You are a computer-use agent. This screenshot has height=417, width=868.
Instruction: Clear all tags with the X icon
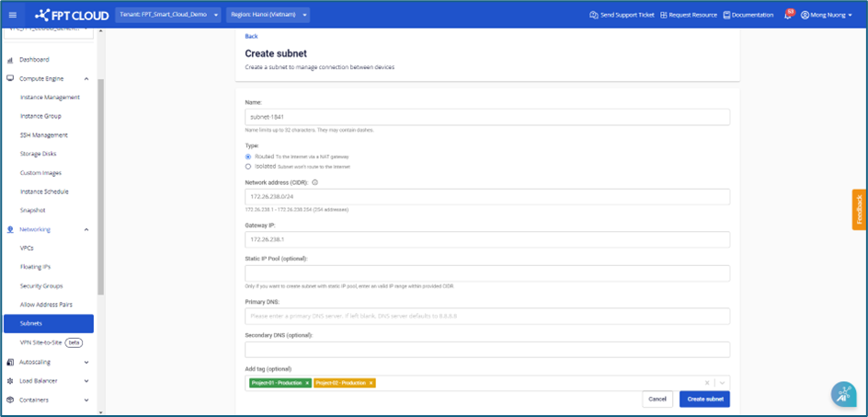pos(707,383)
